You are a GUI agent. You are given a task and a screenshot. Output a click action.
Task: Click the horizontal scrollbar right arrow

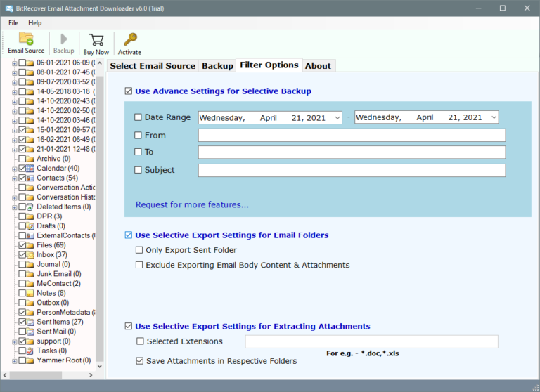[x=91, y=375]
